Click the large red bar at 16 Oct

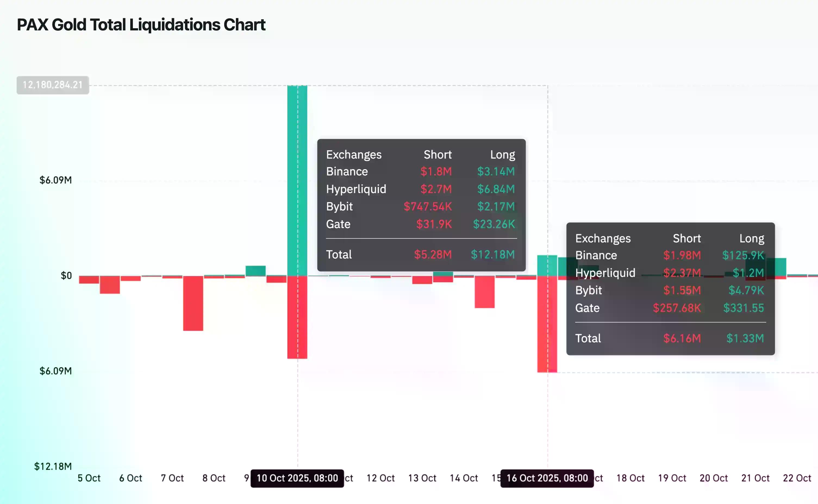(547, 323)
